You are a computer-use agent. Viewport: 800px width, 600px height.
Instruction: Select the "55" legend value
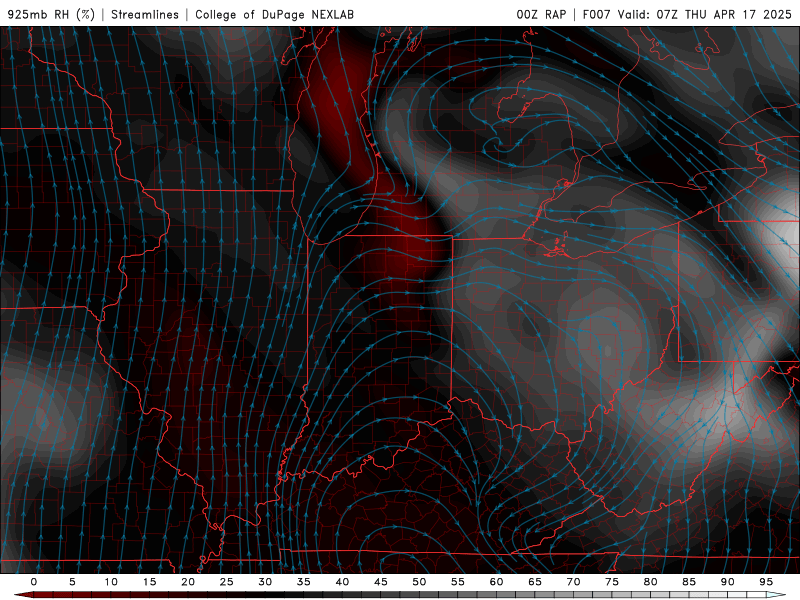(458, 582)
